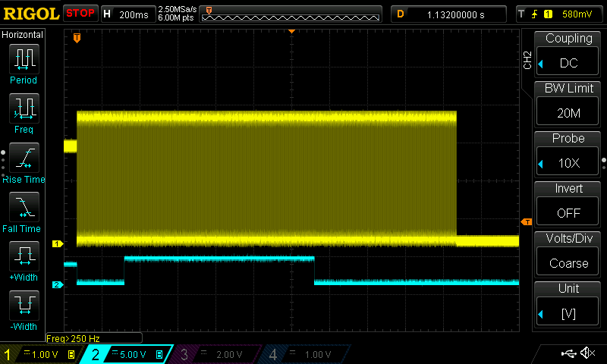The image size is (607, 364).
Task: Click the waveform memory position bar
Action: tap(292, 14)
